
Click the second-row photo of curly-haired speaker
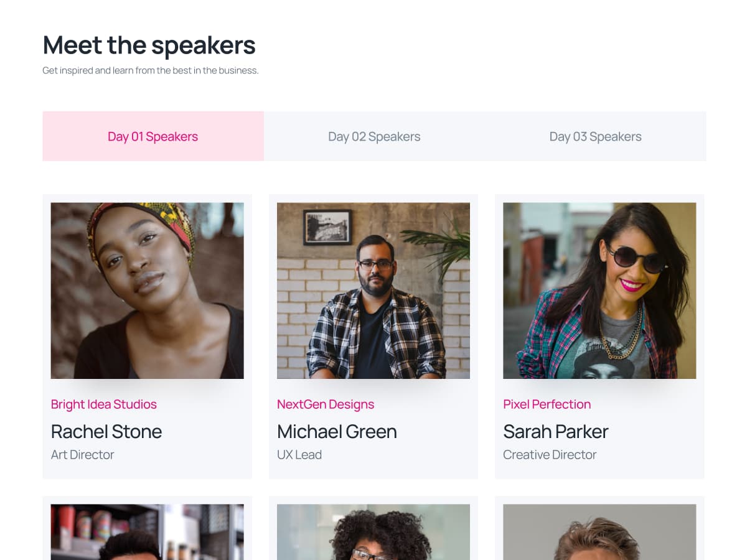[373, 532]
